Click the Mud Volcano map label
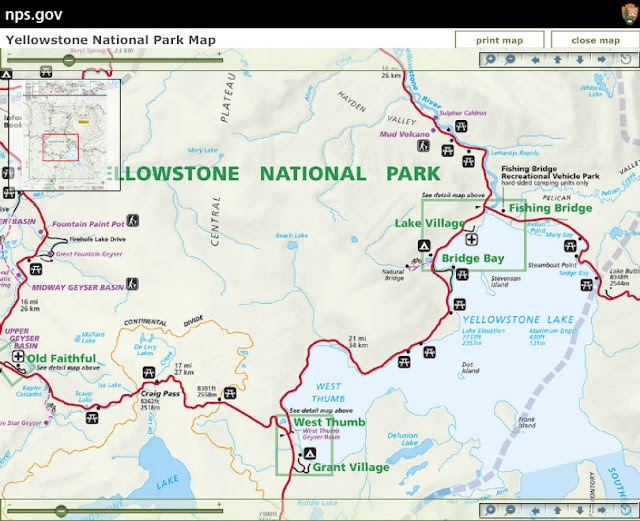 [x=404, y=134]
